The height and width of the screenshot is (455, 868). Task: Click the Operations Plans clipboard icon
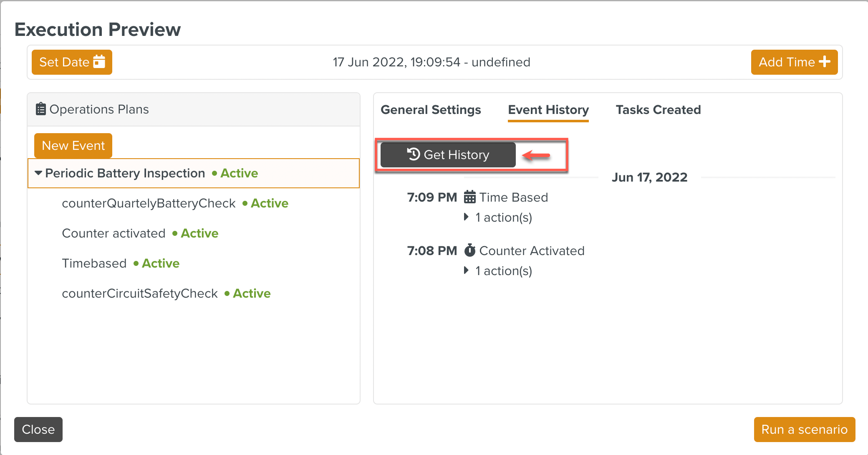(40, 109)
